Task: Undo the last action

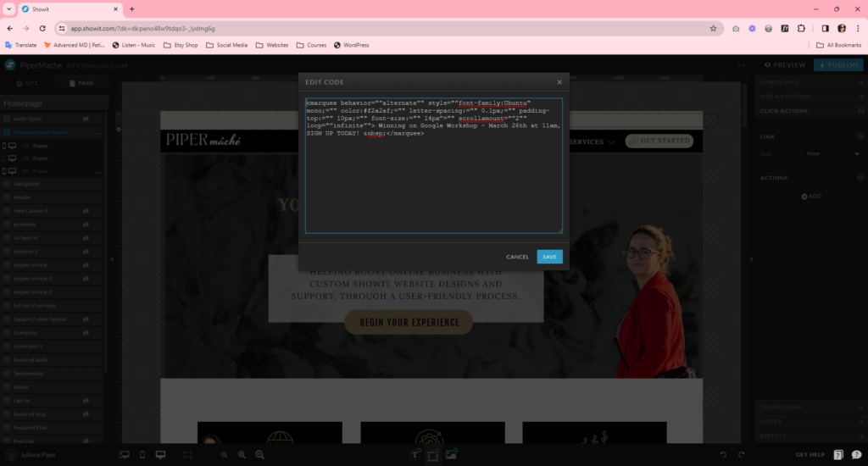Action: coord(723,455)
